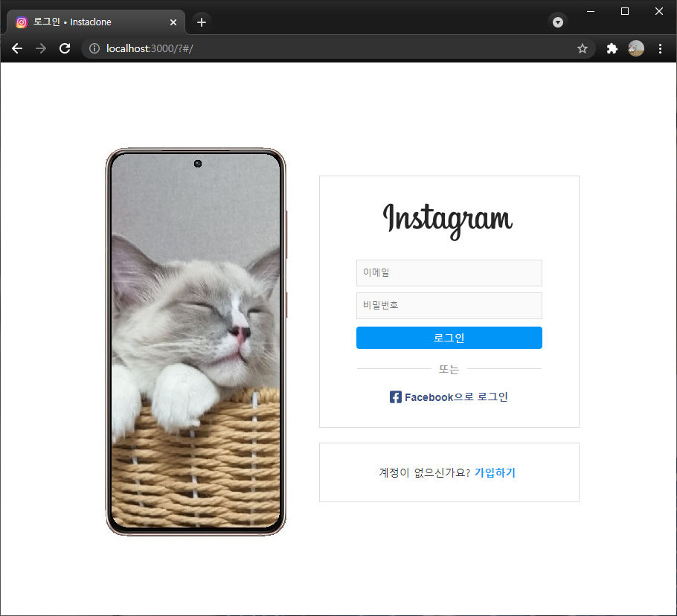This screenshot has height=616, width=677.
Task: Maximize the browser window
Action: pos(625,11)
